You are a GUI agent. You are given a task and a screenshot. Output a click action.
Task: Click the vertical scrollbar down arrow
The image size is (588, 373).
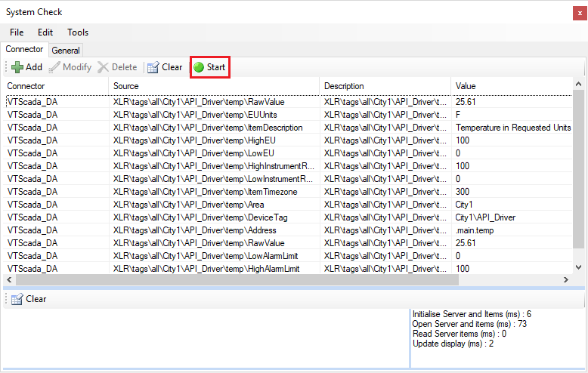[x=579, y=267]
